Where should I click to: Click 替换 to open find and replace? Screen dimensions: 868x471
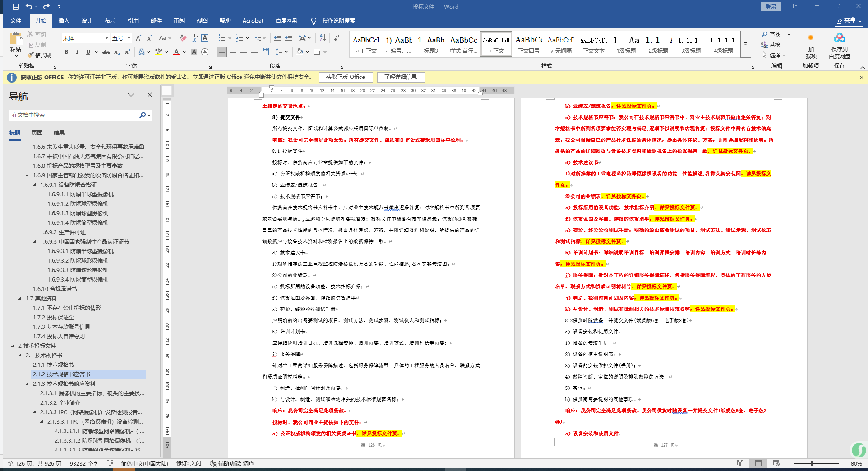[x=771, y=45]
